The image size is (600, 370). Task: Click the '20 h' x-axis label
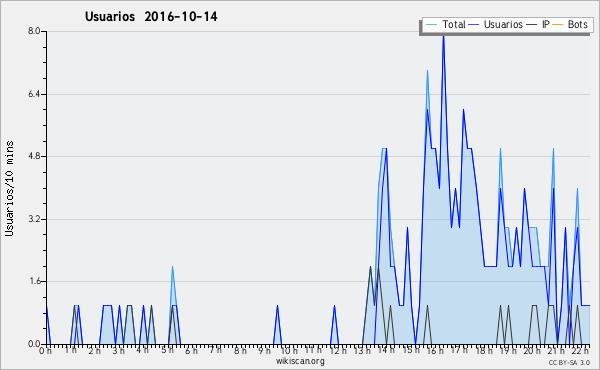pos(532,350)
